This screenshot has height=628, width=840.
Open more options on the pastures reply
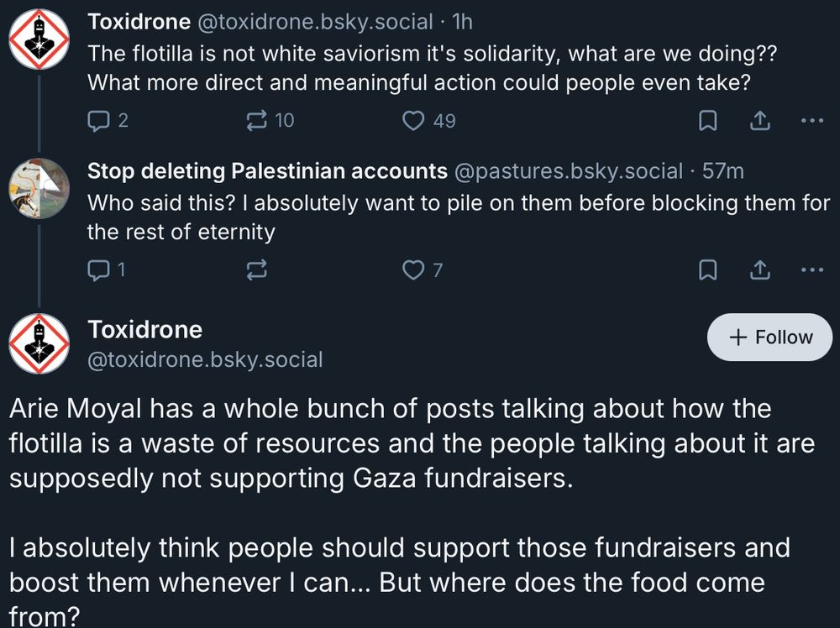(811, 270)
